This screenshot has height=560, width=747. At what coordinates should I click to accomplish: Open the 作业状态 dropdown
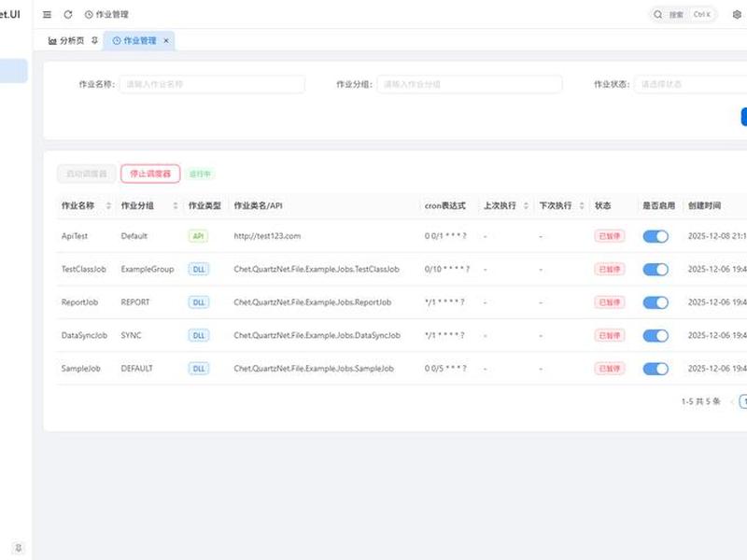tap(691, 84)
